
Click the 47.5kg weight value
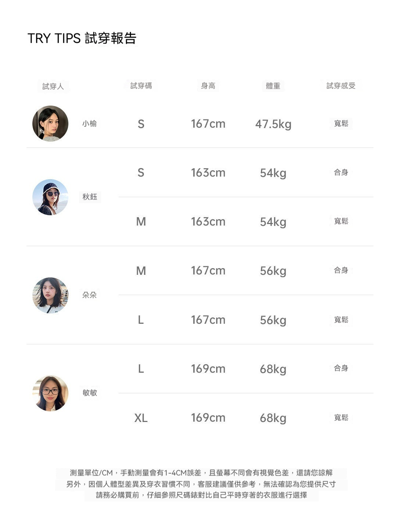[273, 124]
